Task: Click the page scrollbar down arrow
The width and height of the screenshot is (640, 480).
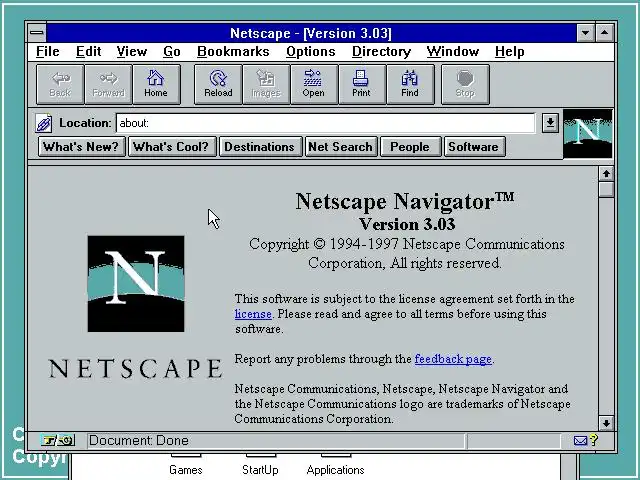Action: click(607, 423)
